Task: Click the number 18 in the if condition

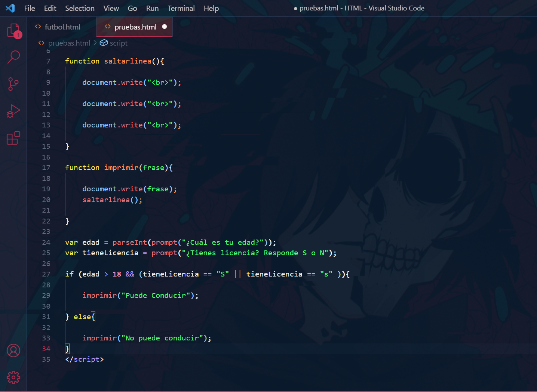Action: tap(117, 274)
